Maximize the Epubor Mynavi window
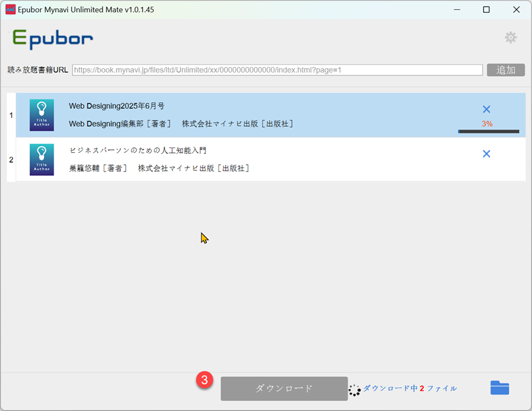Viewport: 532px width, 411px height. (486, 10)
